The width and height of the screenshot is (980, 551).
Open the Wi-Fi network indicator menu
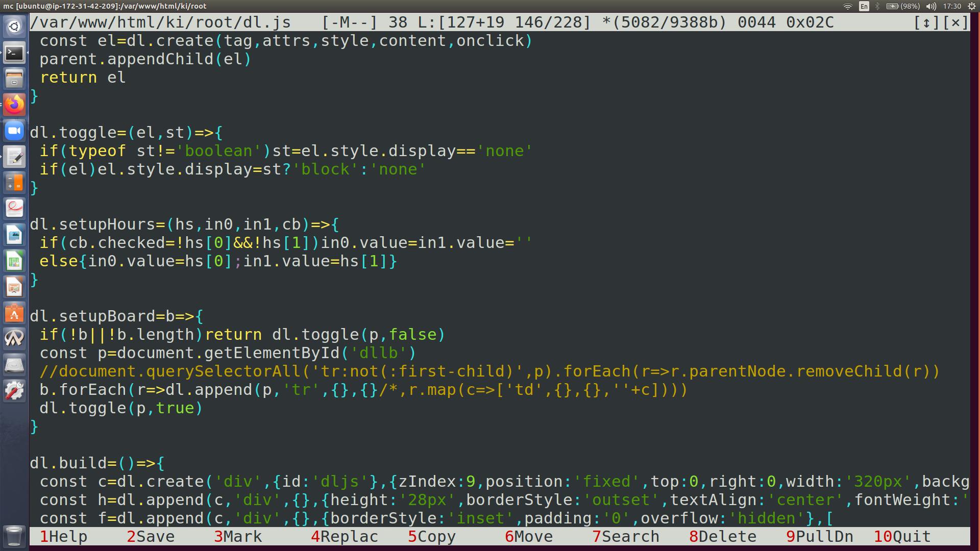pos(848,6)
